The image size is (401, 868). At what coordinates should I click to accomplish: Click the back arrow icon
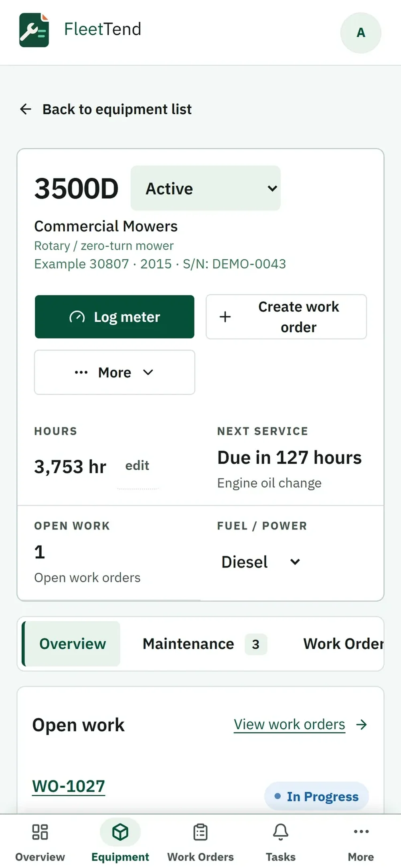[x=26, y=109]
